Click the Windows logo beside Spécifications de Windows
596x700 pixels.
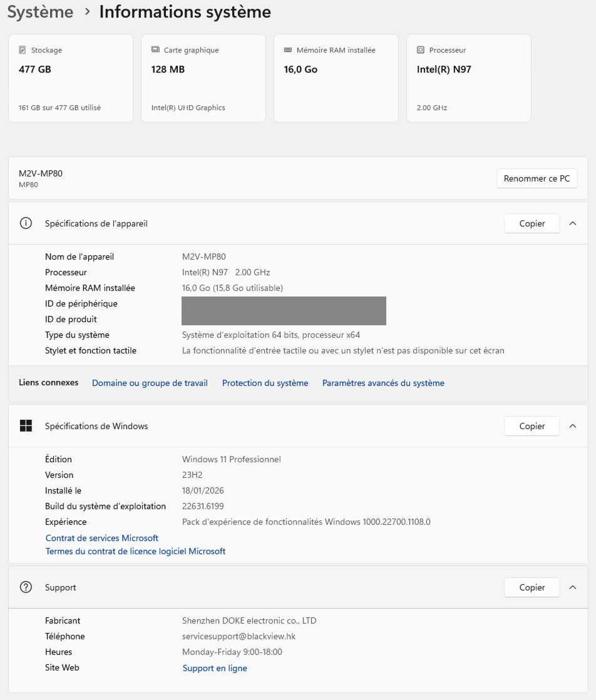(26, 426)
